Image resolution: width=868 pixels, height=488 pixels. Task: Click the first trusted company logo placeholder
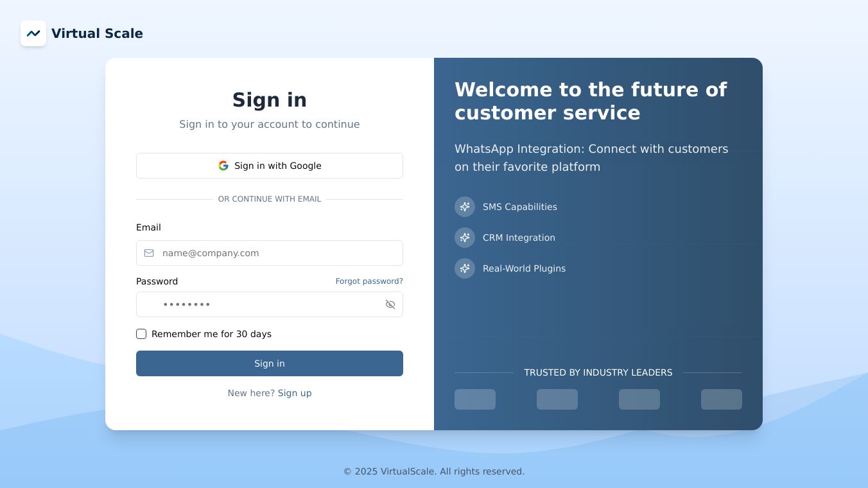(475, 399)
